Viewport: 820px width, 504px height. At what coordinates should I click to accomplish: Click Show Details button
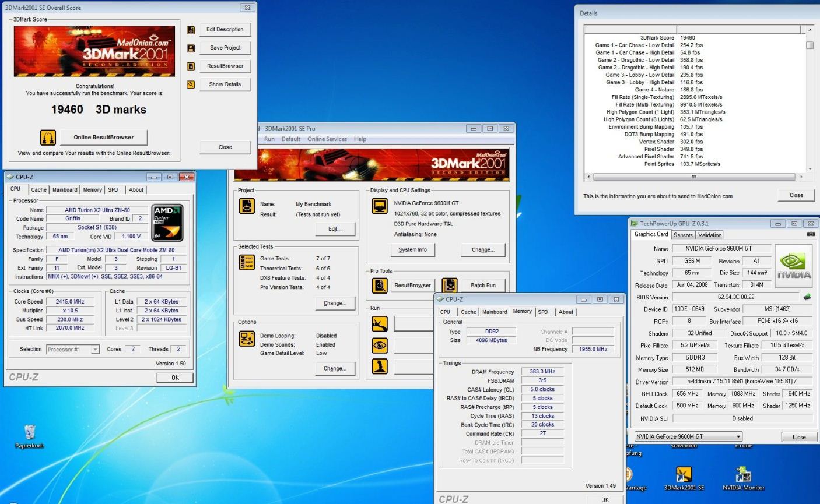(225, 84)
